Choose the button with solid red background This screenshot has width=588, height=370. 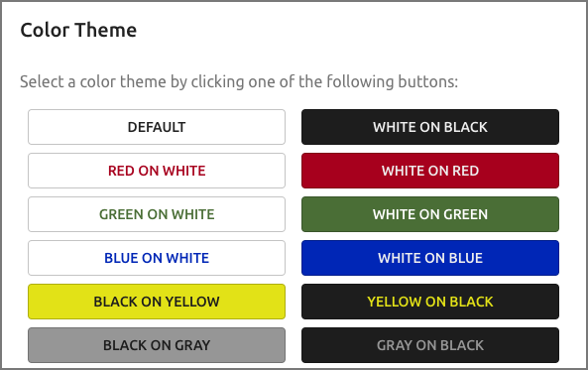tap(430, 171)
